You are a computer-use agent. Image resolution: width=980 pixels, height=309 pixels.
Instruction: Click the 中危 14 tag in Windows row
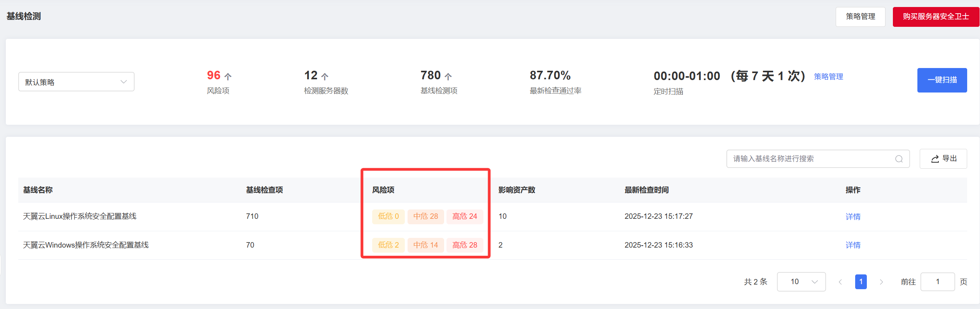425,245
